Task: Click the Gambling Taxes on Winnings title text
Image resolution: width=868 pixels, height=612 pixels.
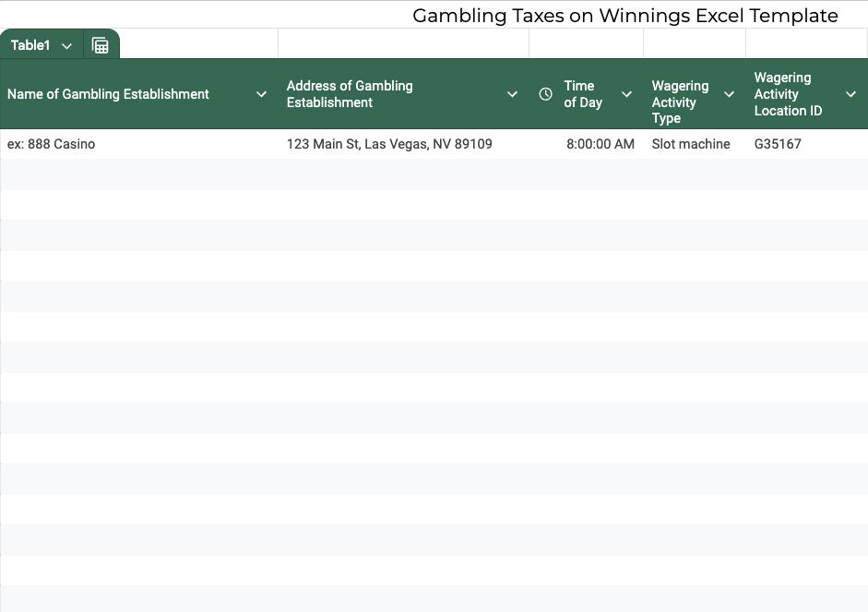Action: (x=624, y=16)
